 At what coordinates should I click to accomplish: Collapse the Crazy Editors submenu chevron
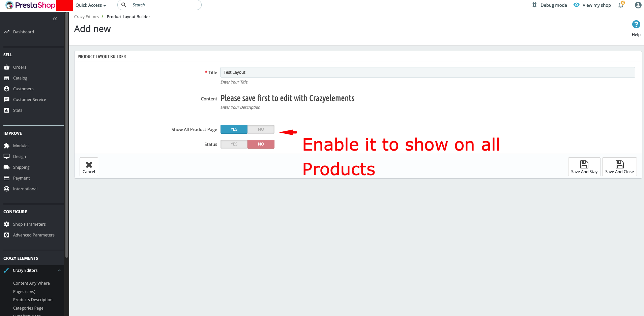coord(59,271)
